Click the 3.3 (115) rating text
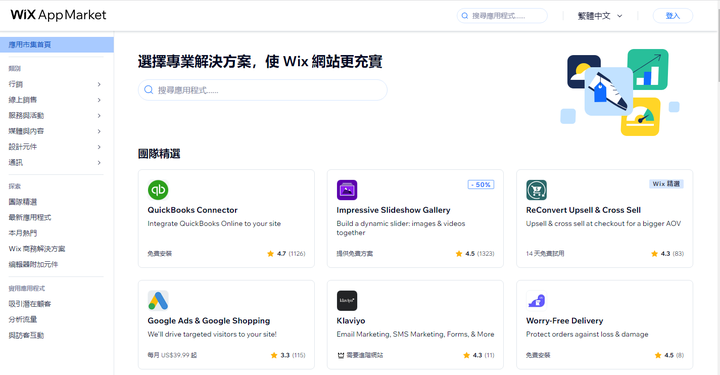 tap(292, 355)
